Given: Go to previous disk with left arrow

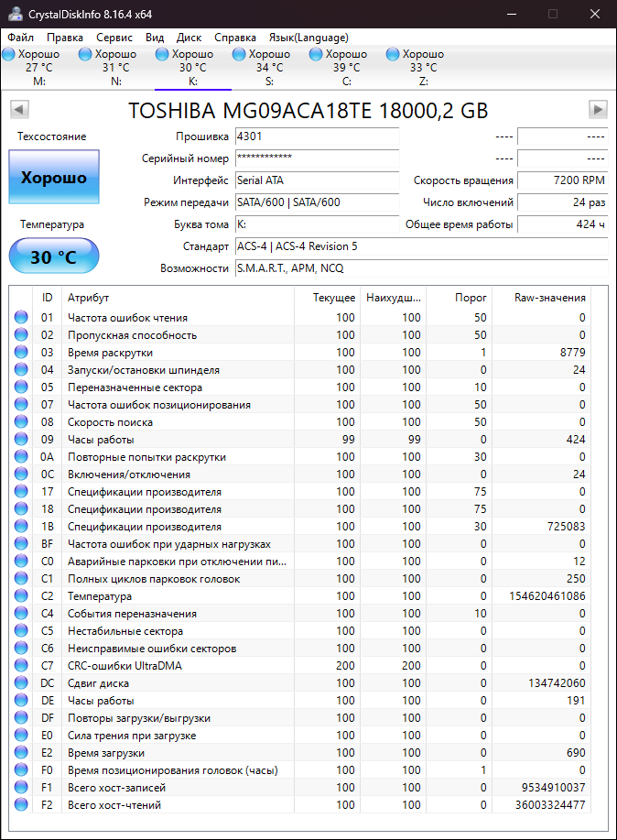Looking at the screenshot, I should pyautogui.click(x=19, y=109).
